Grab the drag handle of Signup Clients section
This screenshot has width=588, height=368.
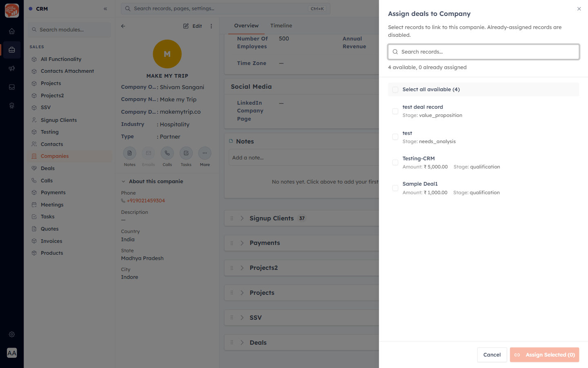[232, 218]
